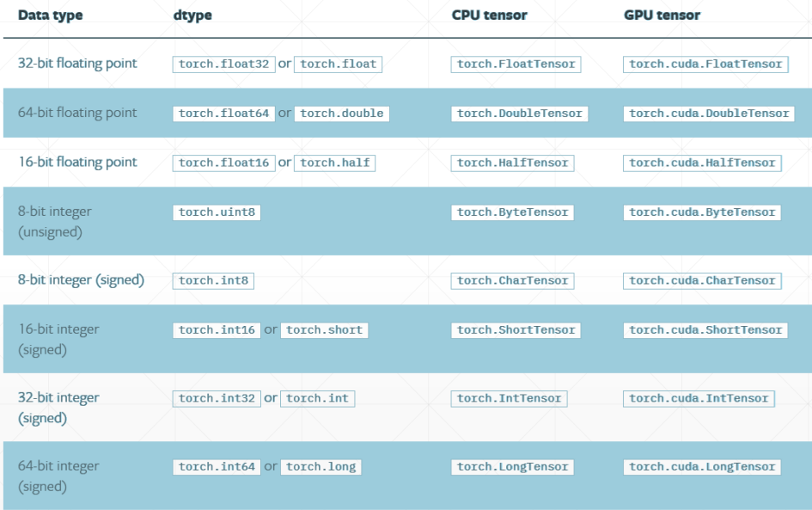Select the torch.int32 dtype label

[217, 398]
